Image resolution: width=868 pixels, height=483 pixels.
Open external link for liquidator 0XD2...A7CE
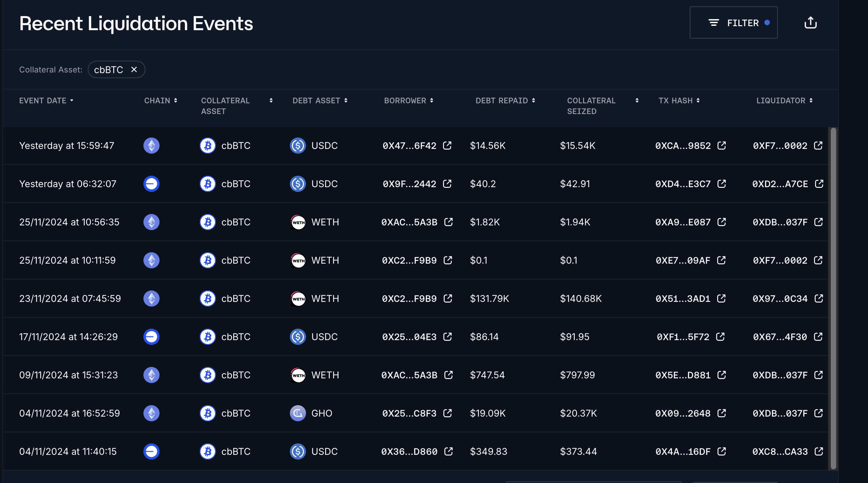click(819, 184)
